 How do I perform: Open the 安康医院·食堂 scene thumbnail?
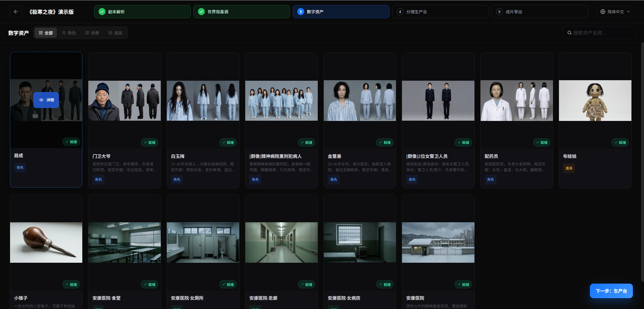click(125, 242)
